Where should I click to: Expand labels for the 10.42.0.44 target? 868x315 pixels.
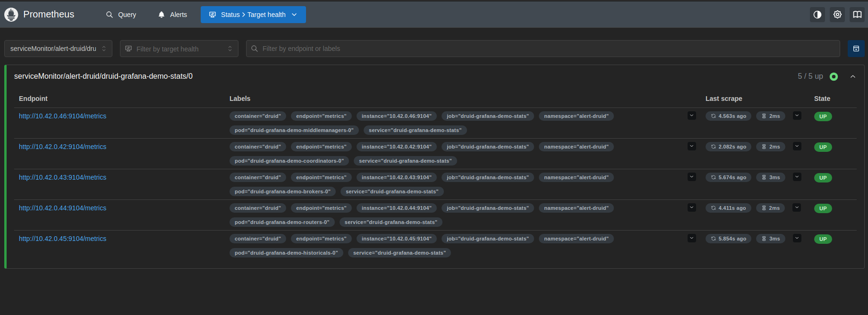(692, 207)
